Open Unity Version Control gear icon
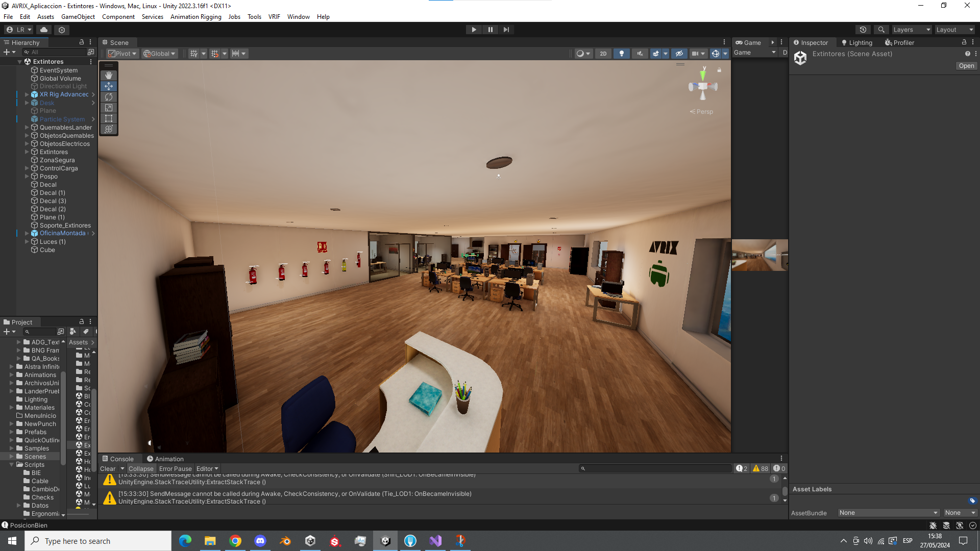Viewport: 980px width, 551px height. [62, 30]
